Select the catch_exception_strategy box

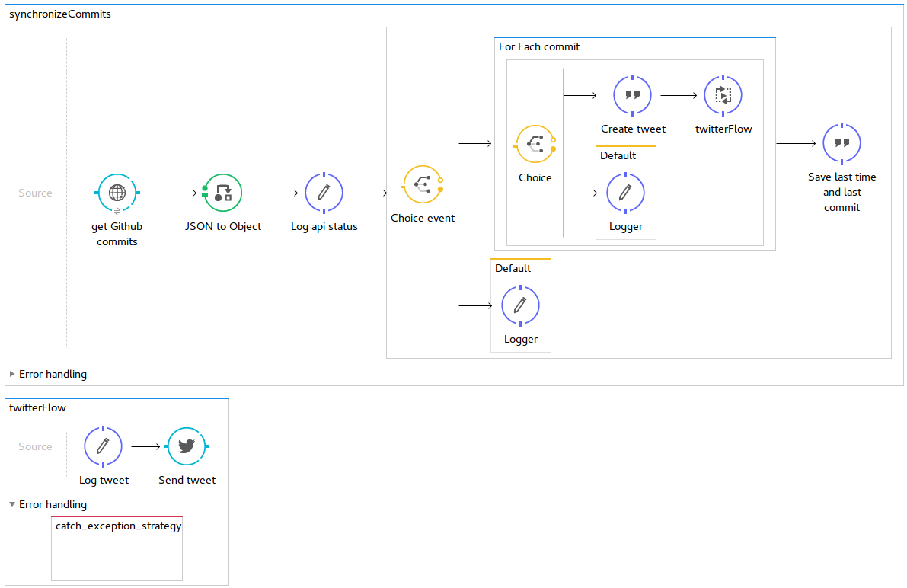117,548
